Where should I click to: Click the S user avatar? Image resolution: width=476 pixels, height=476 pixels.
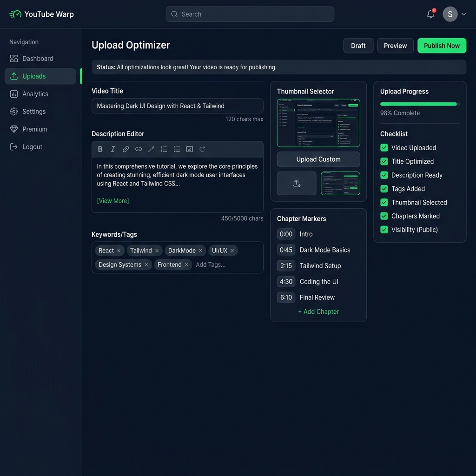pyautogui.click(x=450, y=14)
